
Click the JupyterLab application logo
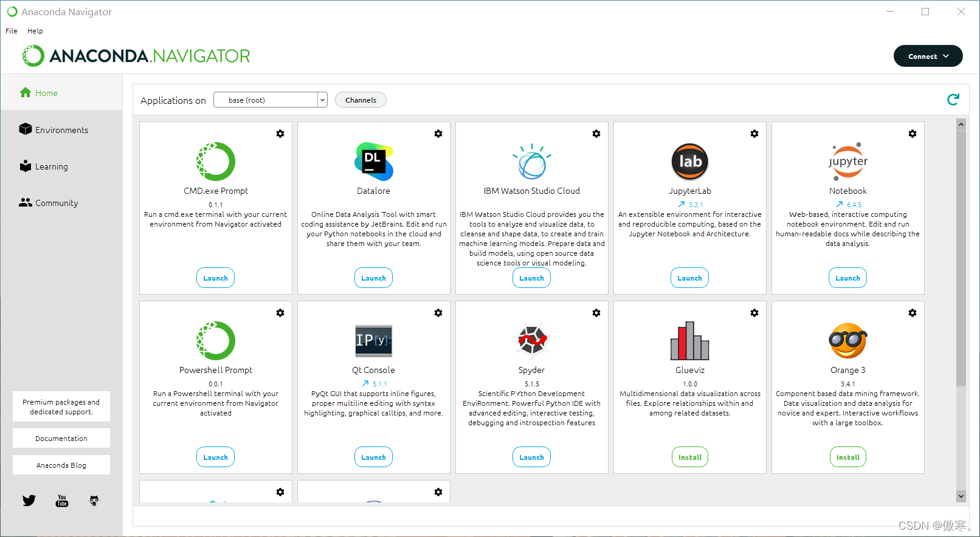(x=690, y=162)
